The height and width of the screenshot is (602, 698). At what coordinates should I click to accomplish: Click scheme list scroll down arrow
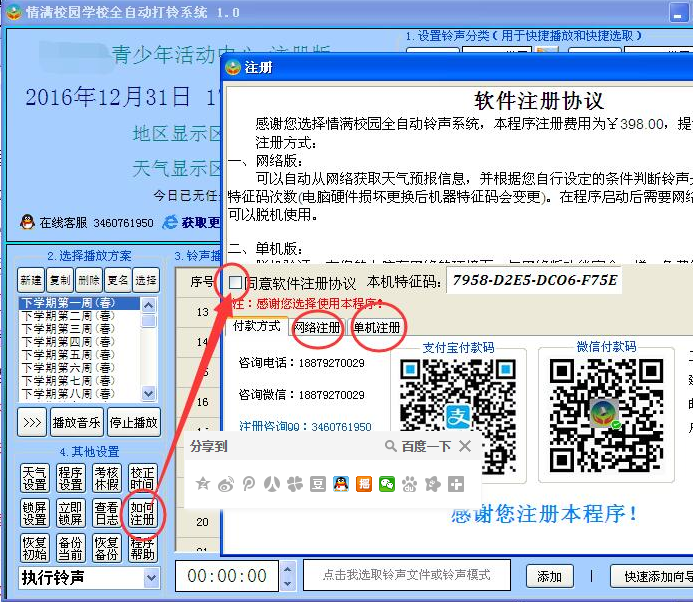coord(148,393)
